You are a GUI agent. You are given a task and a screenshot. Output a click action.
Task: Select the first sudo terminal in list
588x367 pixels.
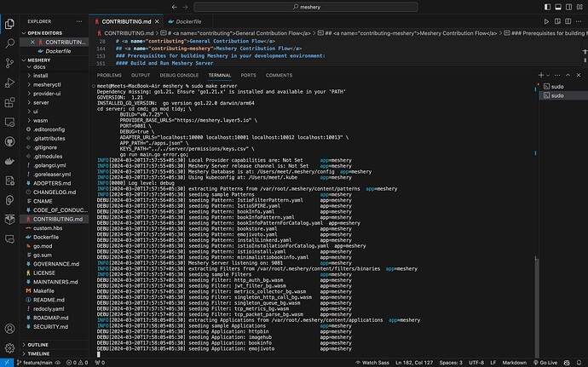pos(563,87)
